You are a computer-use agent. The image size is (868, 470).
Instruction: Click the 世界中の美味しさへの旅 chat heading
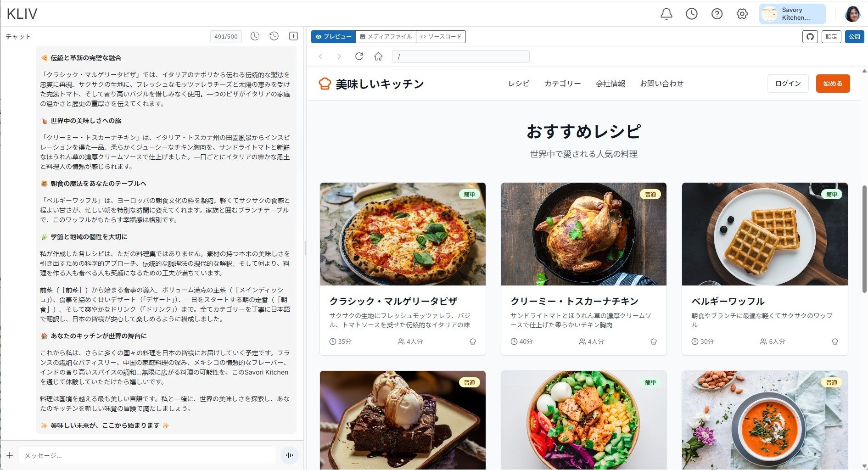point(86,121)
